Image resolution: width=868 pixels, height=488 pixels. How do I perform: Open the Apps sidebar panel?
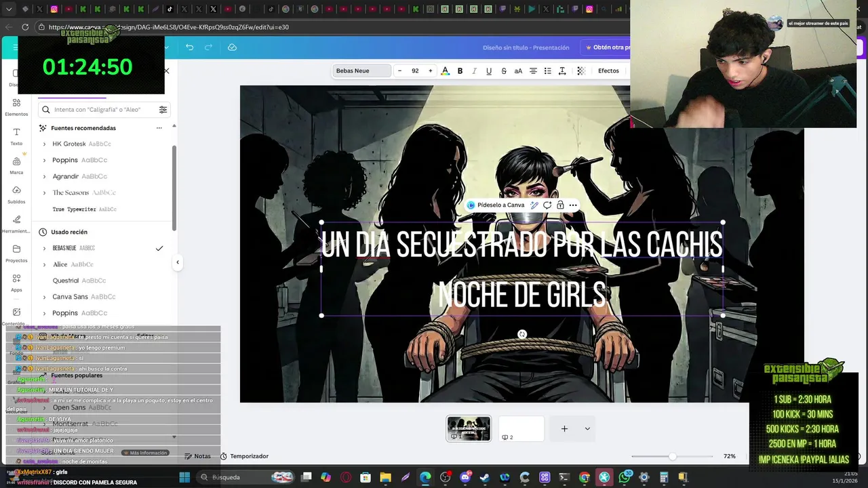(16, 282)
